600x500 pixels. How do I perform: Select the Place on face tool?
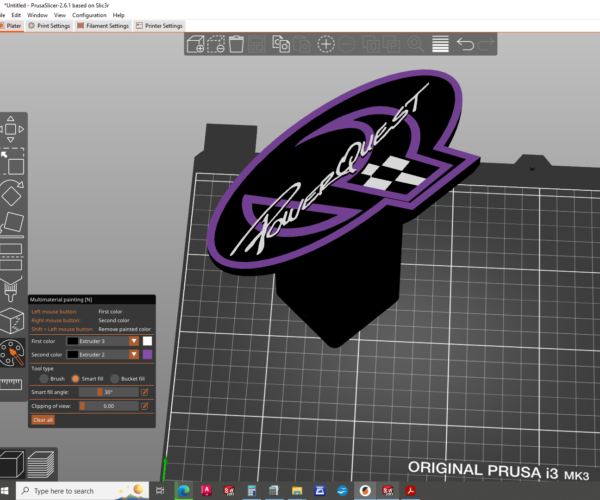[11, 225]
